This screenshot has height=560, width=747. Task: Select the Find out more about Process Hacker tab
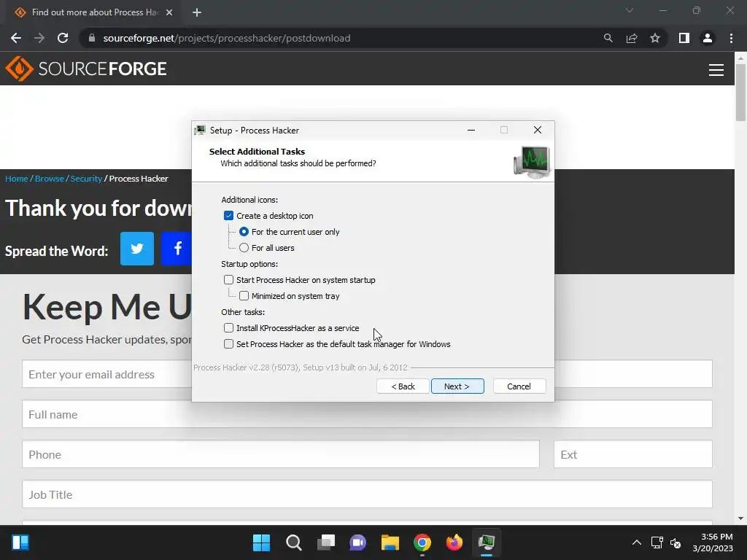94,12
